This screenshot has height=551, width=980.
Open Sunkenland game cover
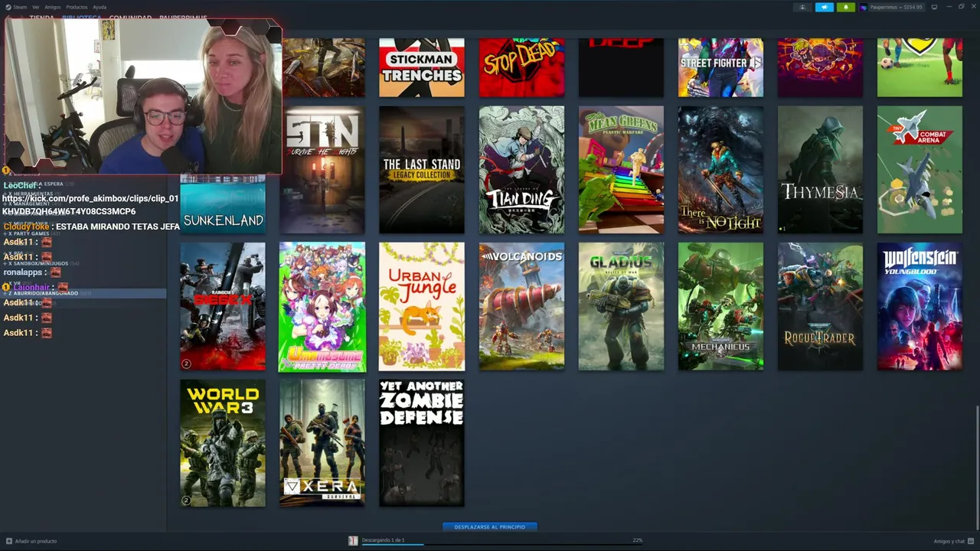pos(223,204)
